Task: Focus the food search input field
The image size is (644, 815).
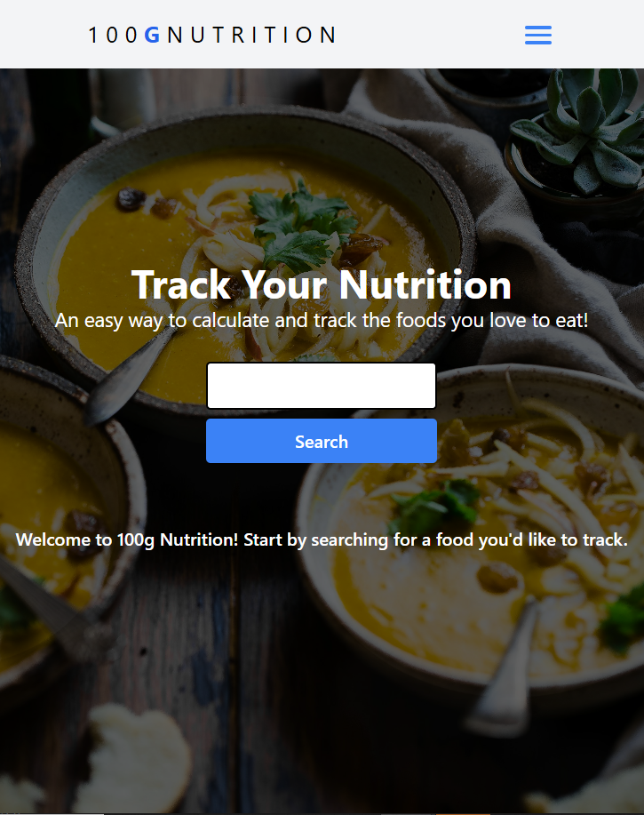Action: [x=322, y=386]
